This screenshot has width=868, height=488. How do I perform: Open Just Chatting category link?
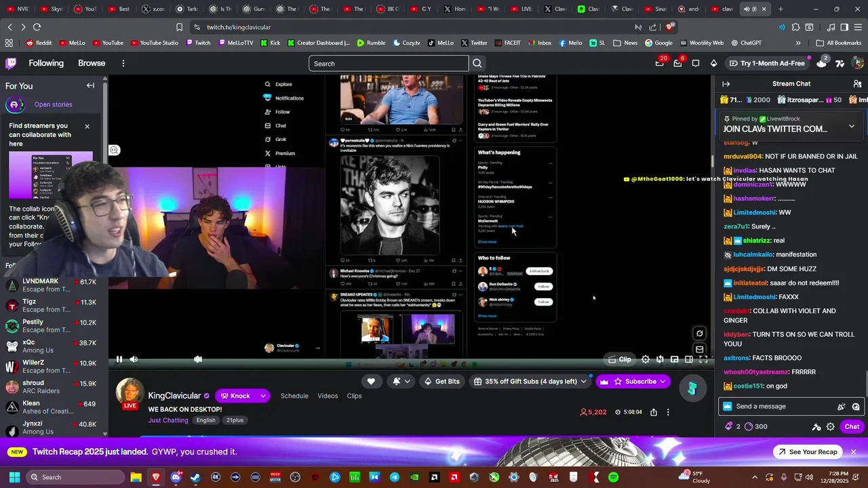point(168,420)
